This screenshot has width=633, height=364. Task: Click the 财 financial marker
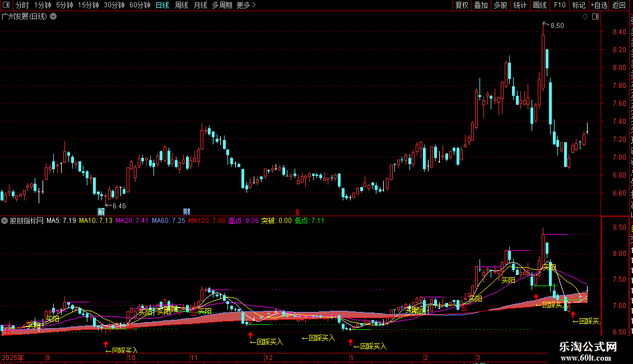click(x=187, y=212)
